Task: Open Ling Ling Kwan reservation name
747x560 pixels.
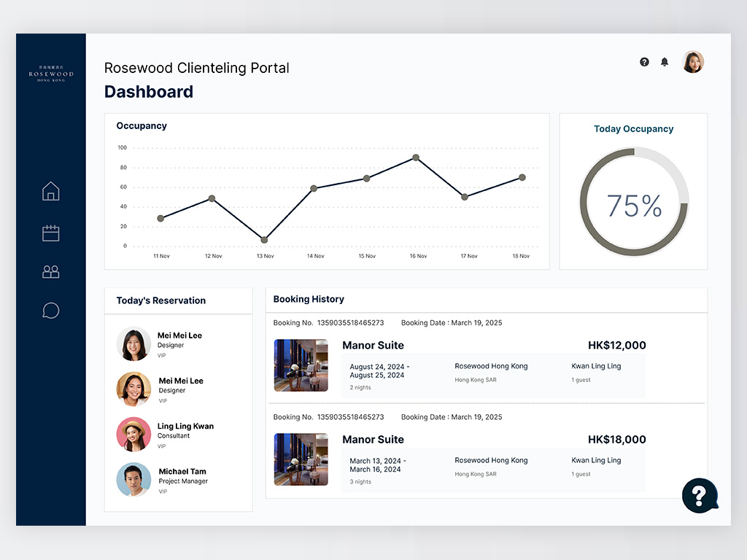Action: 185,426
